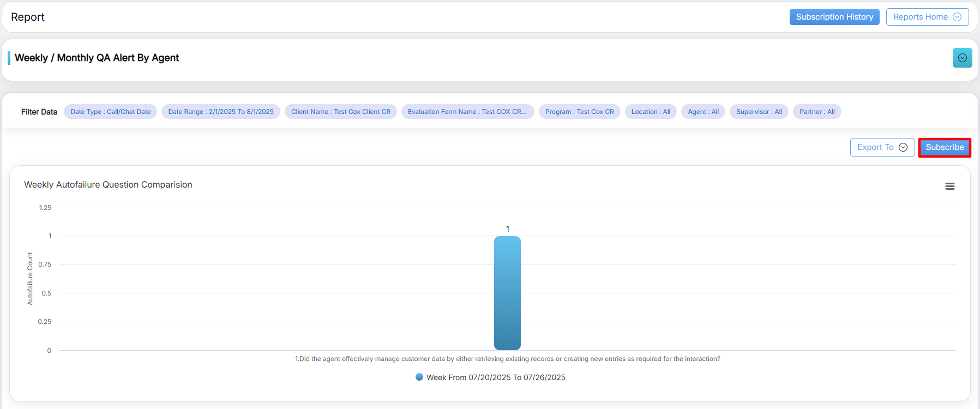Open the chart hamburger menu icon
The width and height of the screenshot is (980, 409).
(949, 187)
